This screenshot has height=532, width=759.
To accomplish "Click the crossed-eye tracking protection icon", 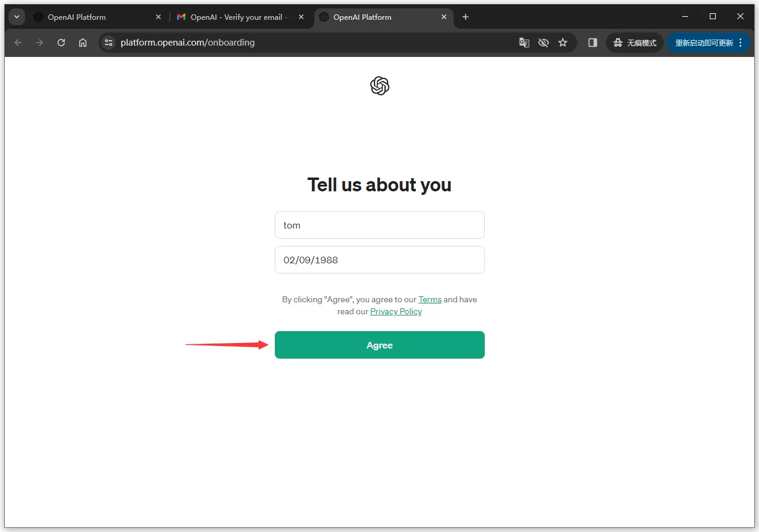I will (x=544, y=43).
